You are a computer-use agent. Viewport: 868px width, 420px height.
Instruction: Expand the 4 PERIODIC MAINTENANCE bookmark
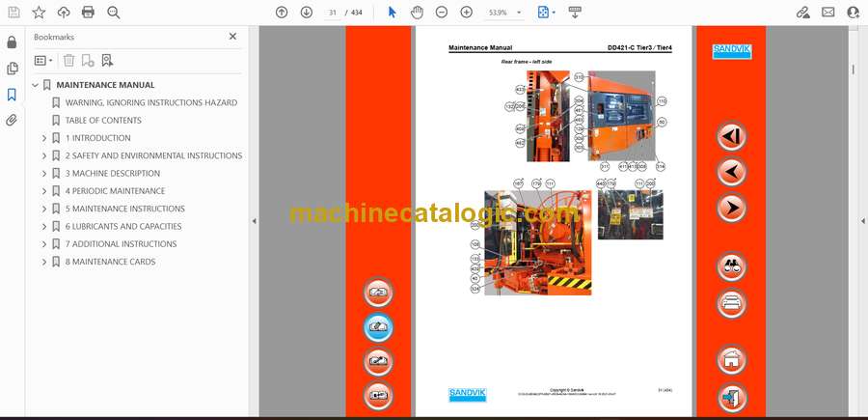pyautogui.click(x=44, y=191)
